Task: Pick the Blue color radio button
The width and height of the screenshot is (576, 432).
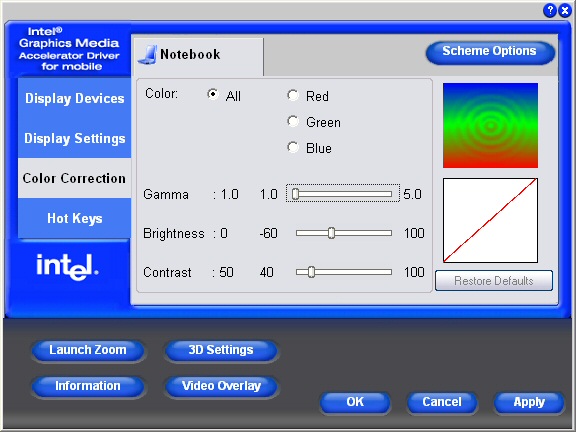Action: [293, 147]
